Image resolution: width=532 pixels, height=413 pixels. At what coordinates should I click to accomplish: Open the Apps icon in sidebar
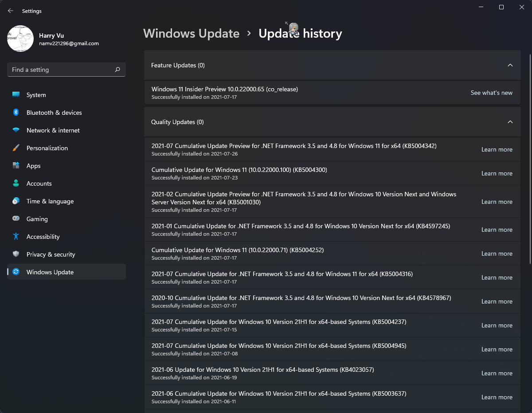[16, 166]
